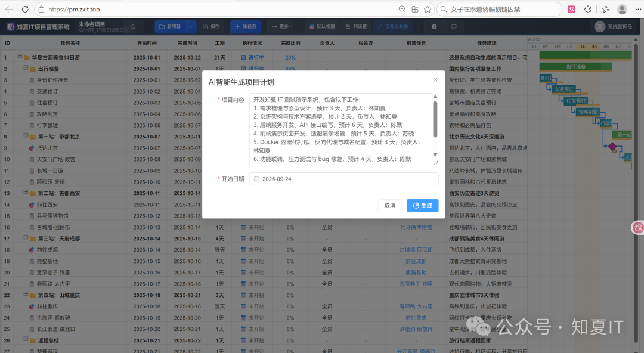This screenshot has height=353, width=644.
Task: Click predecessor link 古城墙·回民街 in row 18
Action: tap(416, 250)
